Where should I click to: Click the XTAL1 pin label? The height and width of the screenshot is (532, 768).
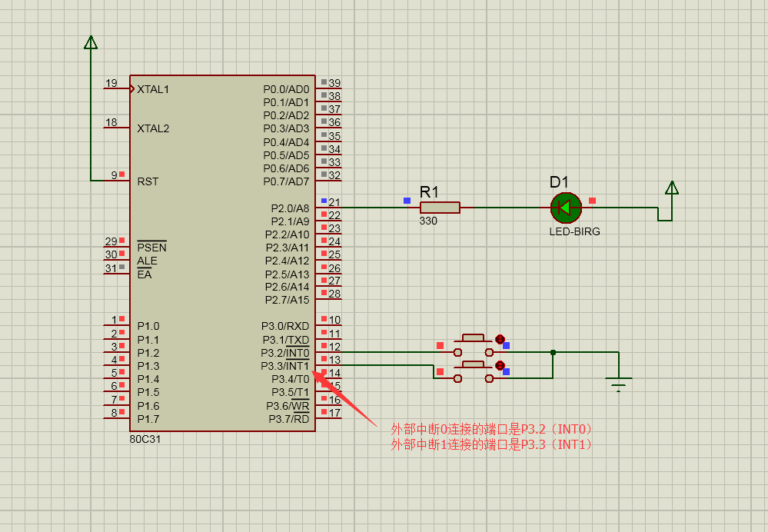pos(153,89)
